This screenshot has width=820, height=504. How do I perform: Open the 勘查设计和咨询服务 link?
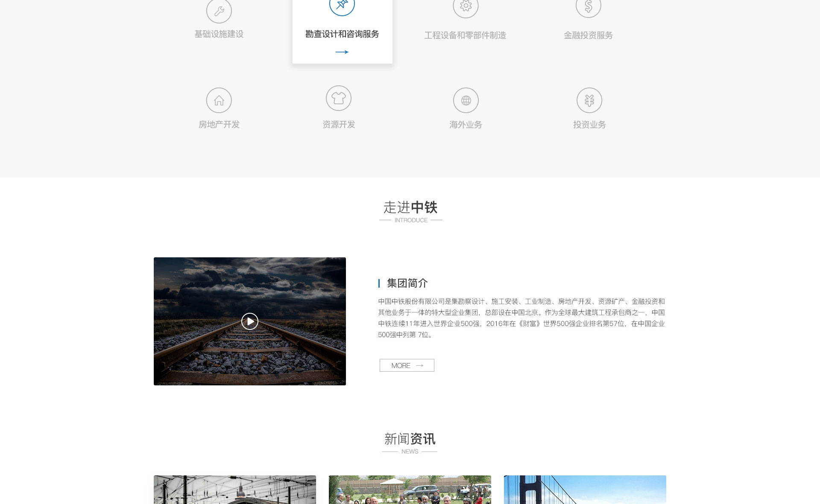coord(342,34)
